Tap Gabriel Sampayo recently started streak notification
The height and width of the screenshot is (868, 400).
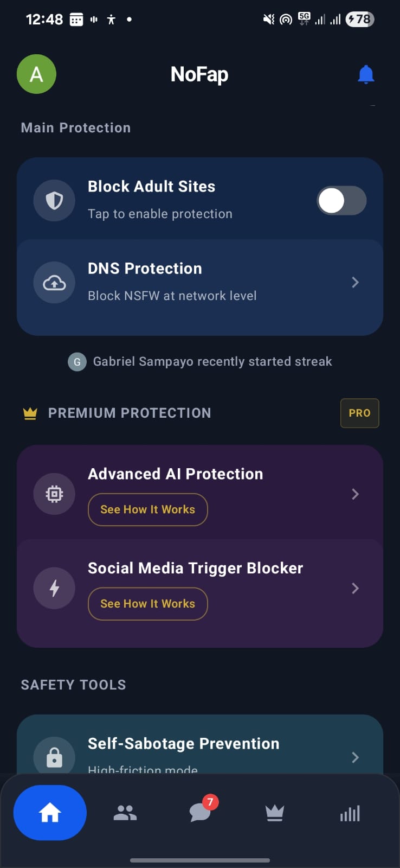click(200, 361)
